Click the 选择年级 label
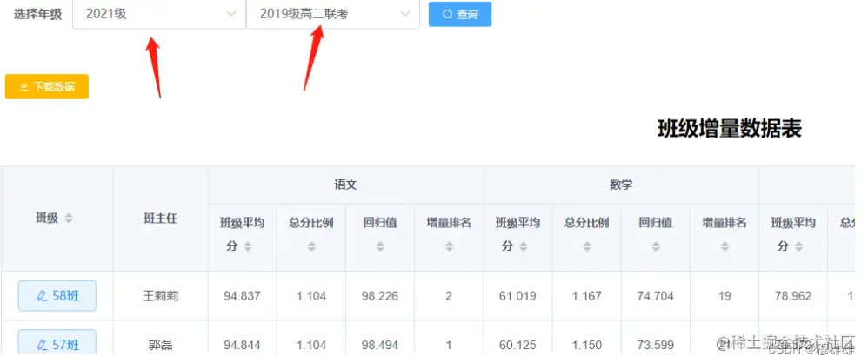The width and height of the screenshot is (868, 364). point(37,15)
